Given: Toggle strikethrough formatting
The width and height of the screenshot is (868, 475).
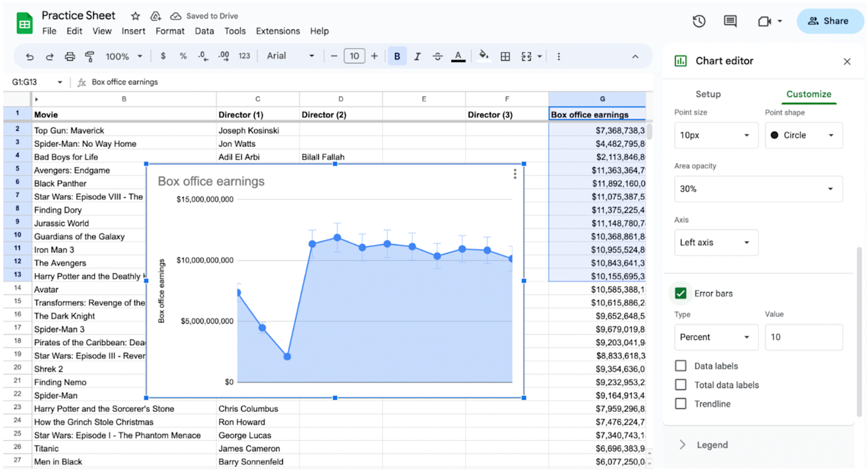Looking at the screenshot, I should click(437, 56).
